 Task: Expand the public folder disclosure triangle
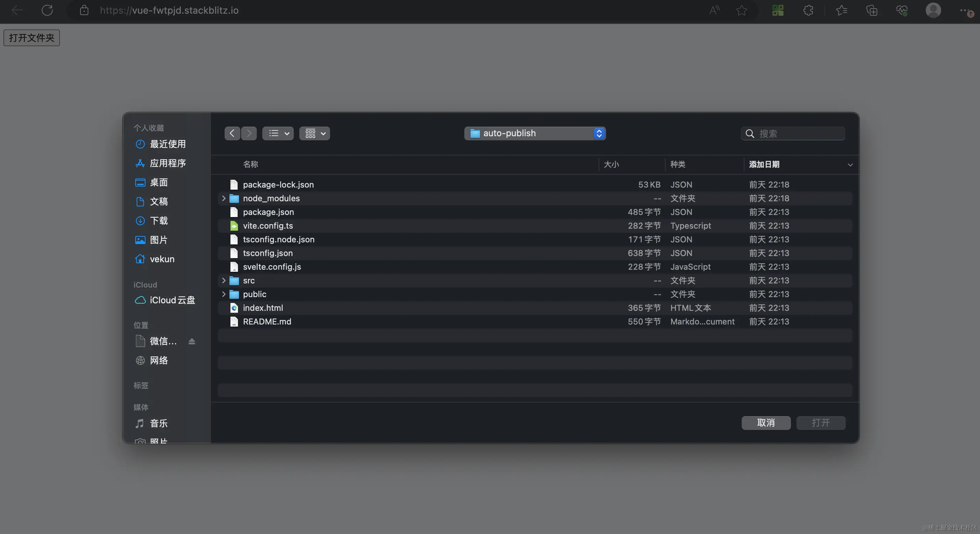coord(224,294)
